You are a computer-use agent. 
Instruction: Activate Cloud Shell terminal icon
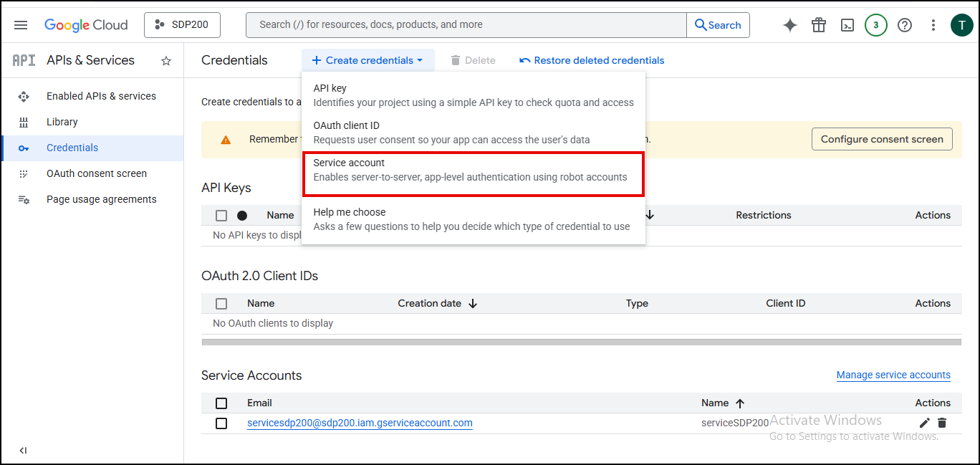(847, 25)
